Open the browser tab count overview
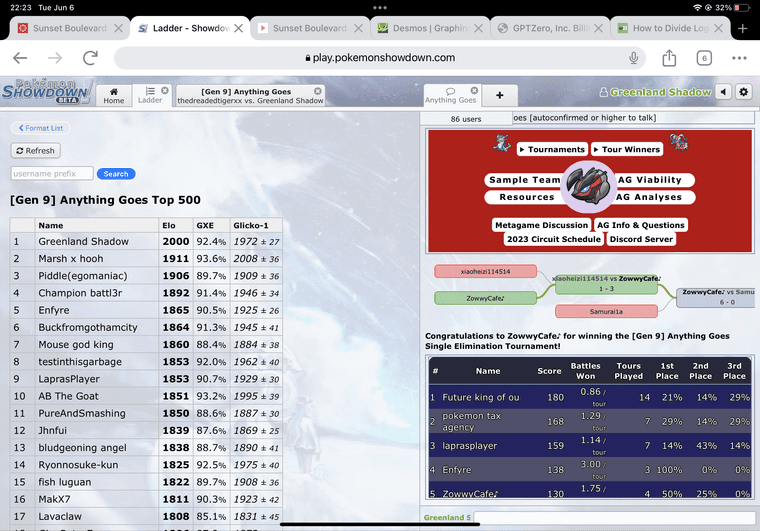 coord(704,58)
